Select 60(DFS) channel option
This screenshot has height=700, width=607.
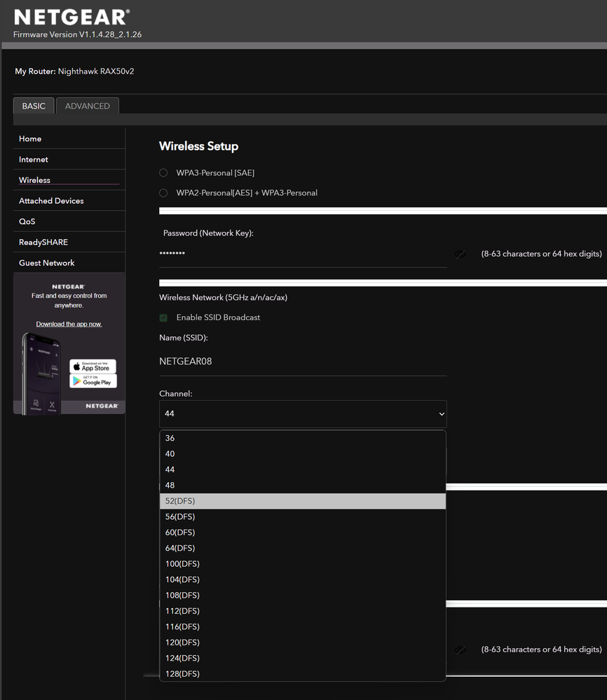point(303,532)
